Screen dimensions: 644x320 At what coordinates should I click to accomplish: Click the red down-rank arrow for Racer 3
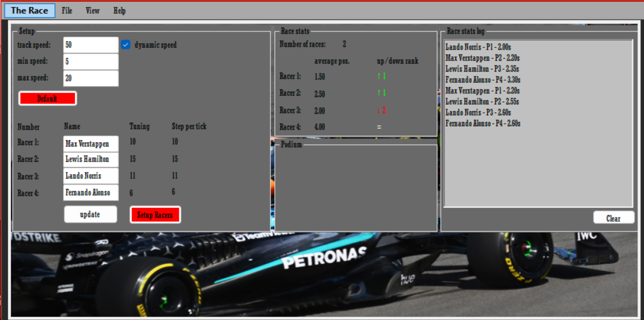(381, 110)
